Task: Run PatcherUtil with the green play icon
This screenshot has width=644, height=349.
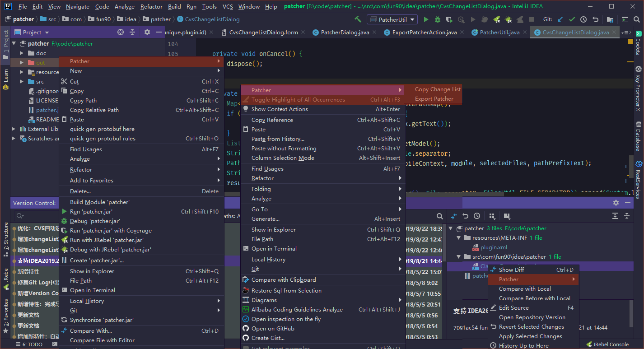Action: pyautogui.click(x=426, y=19)
